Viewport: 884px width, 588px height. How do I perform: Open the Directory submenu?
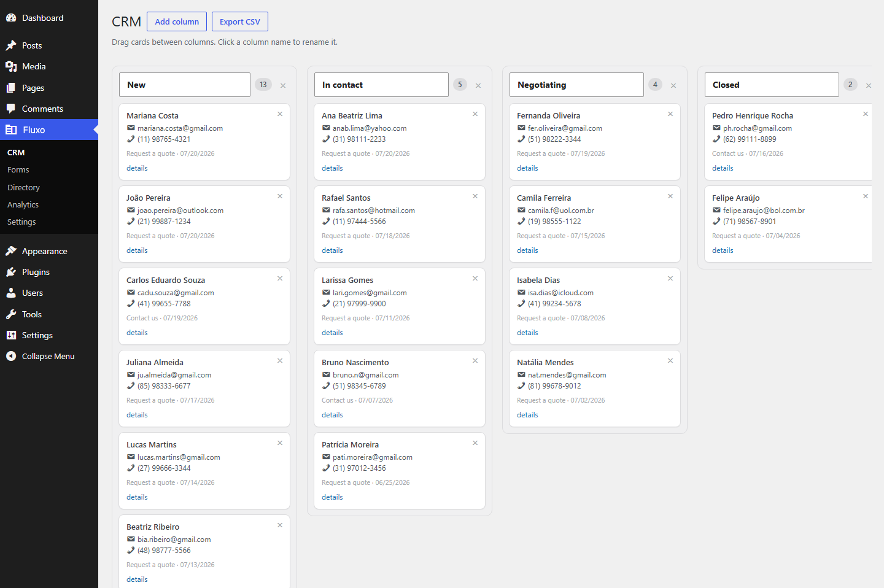tap(23, 187)
